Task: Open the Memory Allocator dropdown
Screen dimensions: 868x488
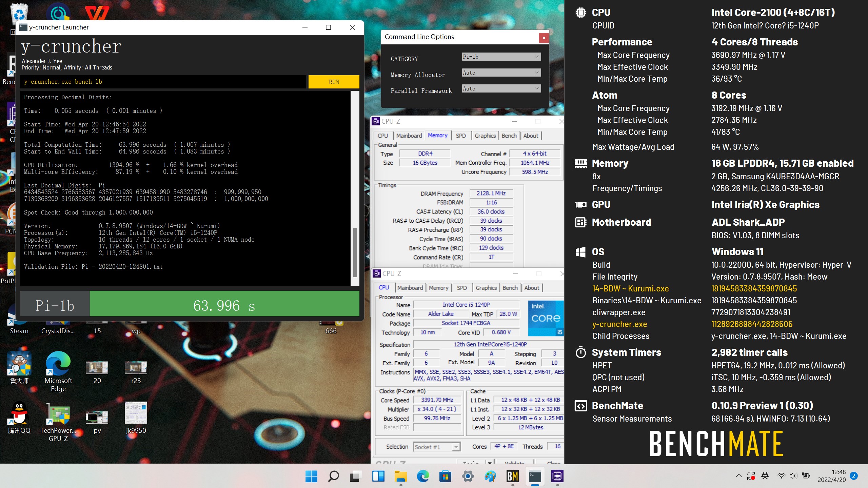Action: (x=501, y=73)
